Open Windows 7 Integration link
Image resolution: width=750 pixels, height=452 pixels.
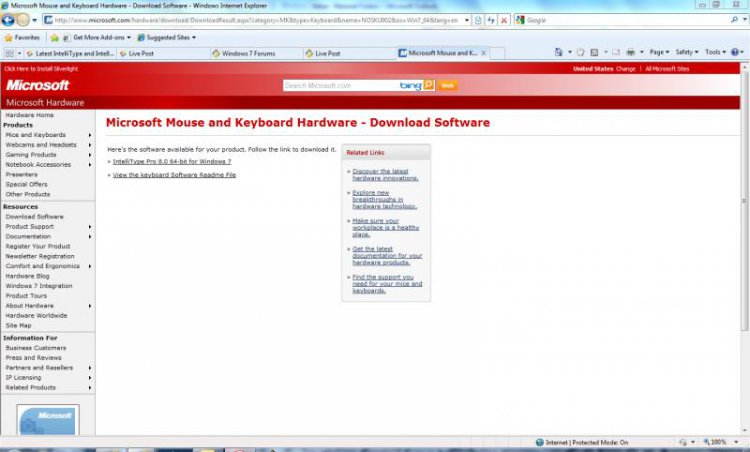coord(39,286)
